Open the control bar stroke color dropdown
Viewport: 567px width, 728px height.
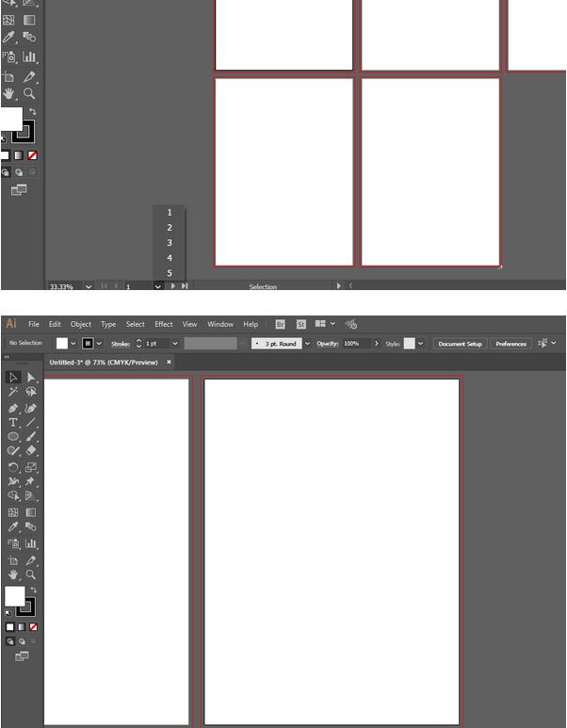[99, 344]
